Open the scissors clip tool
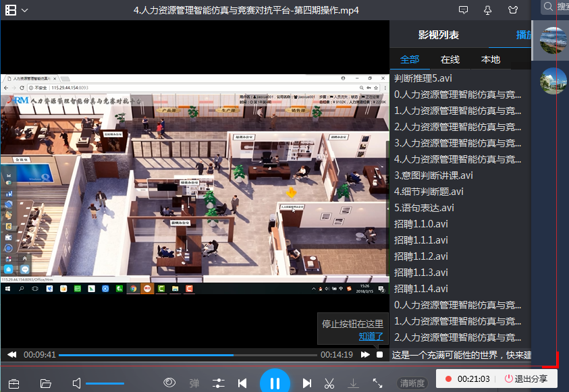This screenshot has height=392, width=569. point(329,383)
